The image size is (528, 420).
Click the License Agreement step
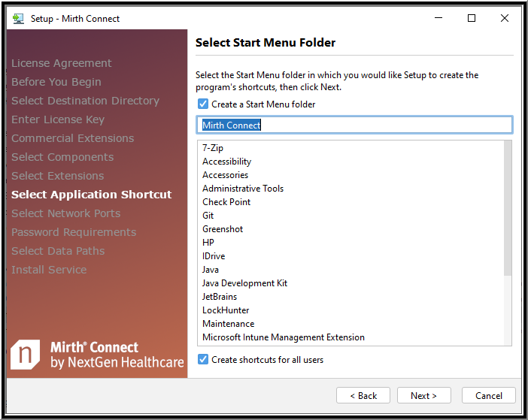point(61,63)
